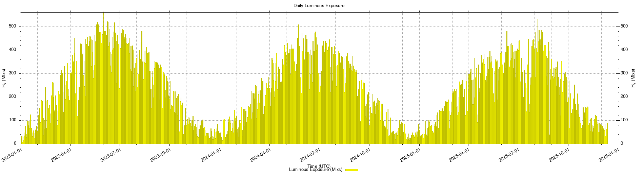The width and height of the screenshot is (644, 174).
Task: Click the 300 value on right axis
Action: pos(624,73)
